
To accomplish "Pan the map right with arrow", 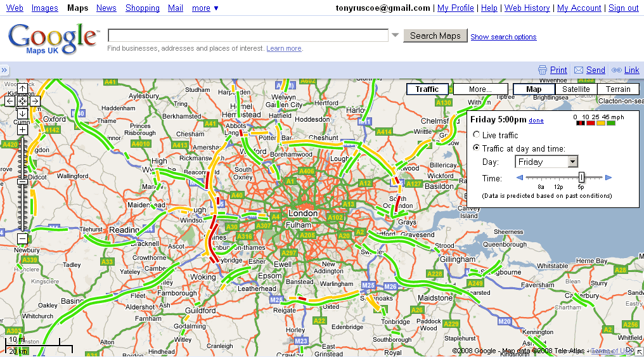I will tap(35, 101).
